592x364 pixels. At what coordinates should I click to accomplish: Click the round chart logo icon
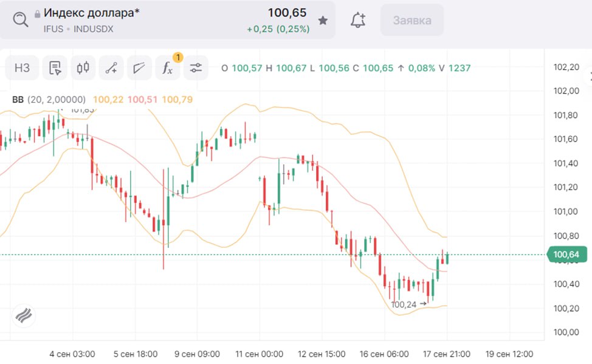tap(24, 316)
